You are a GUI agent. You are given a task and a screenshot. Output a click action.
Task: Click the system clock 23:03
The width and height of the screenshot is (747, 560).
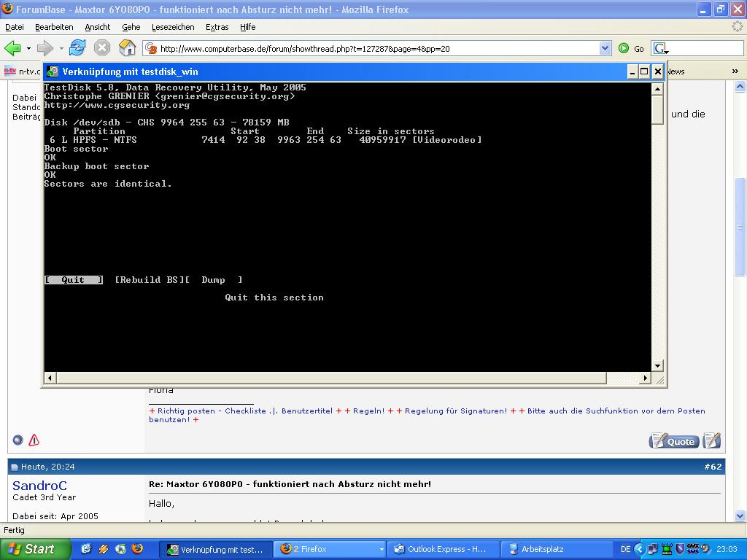click(727, 550)
